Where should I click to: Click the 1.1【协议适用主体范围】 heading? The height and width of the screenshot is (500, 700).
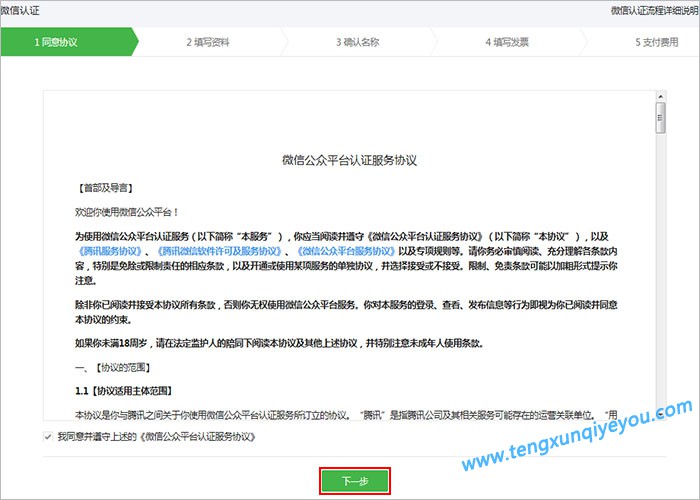tap(124, 391)
